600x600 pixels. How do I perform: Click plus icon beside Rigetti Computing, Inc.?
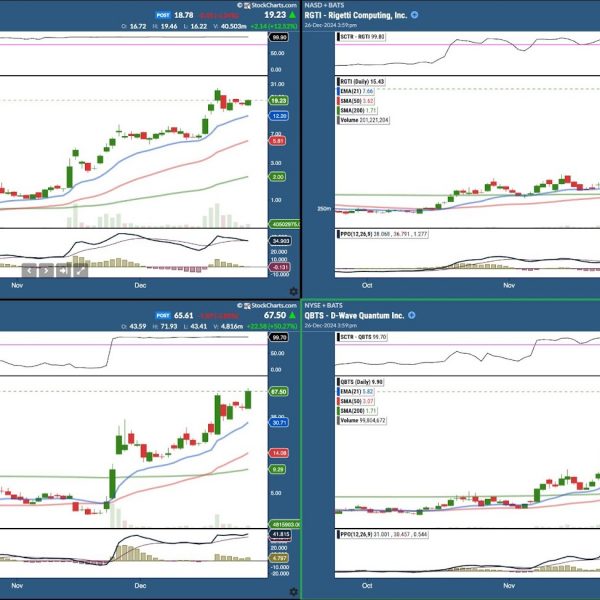pos(414,15)
